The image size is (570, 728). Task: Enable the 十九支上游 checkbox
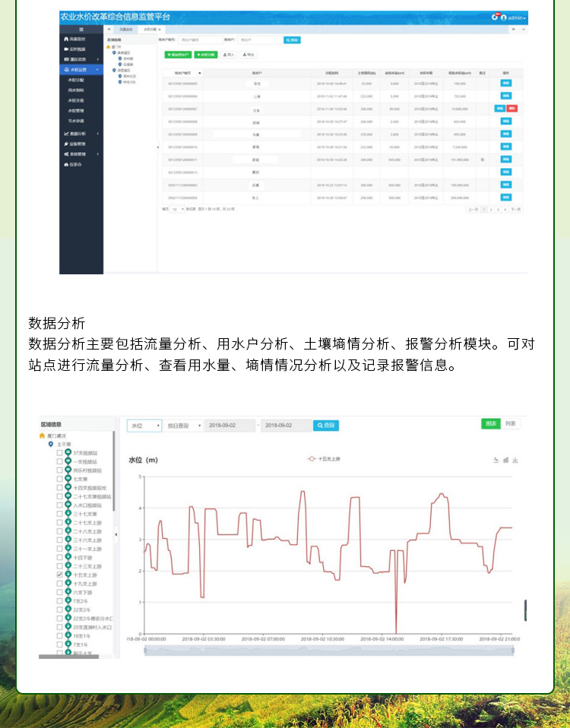click(x=60, y=584)
